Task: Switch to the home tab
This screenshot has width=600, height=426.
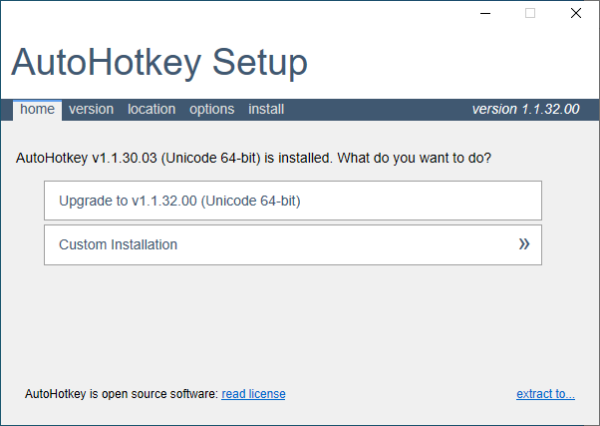Action: click(x=37, y=110)
